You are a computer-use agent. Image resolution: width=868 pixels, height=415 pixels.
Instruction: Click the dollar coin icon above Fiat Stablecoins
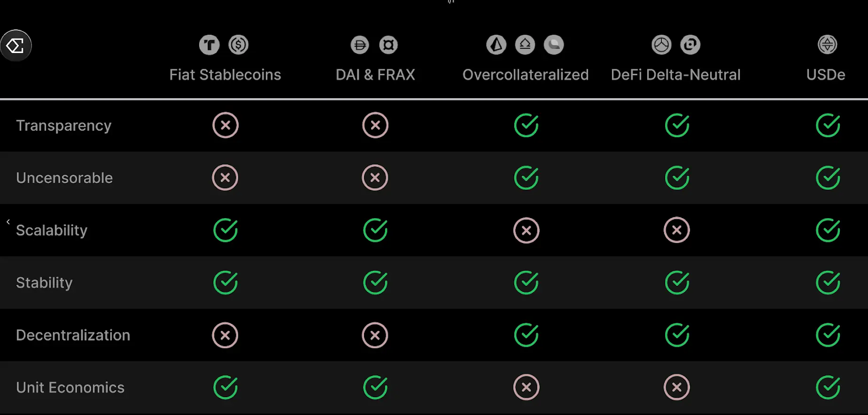[x=239, y=45]
